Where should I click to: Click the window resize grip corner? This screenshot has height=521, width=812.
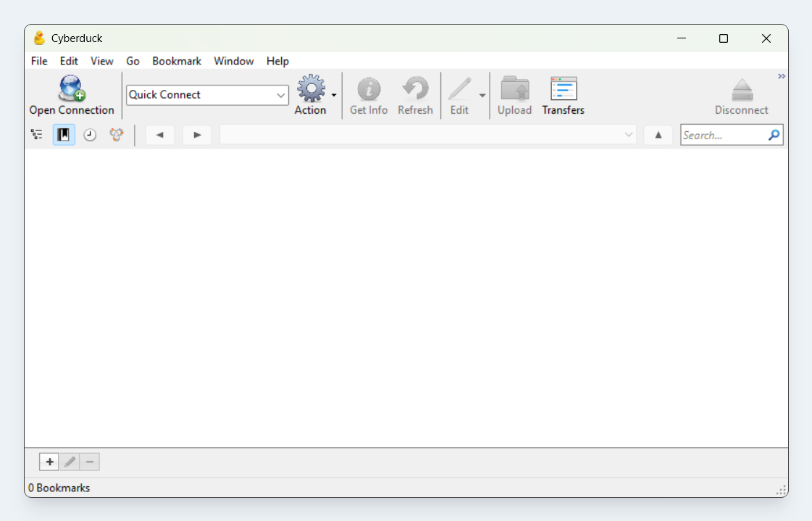click(x=782, y=491)
